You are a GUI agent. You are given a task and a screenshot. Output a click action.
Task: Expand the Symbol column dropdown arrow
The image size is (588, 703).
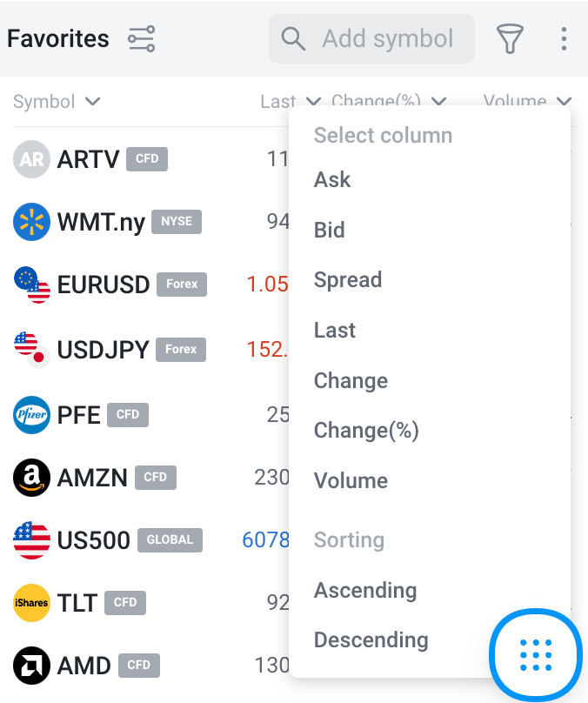click(x=92, y=102)
